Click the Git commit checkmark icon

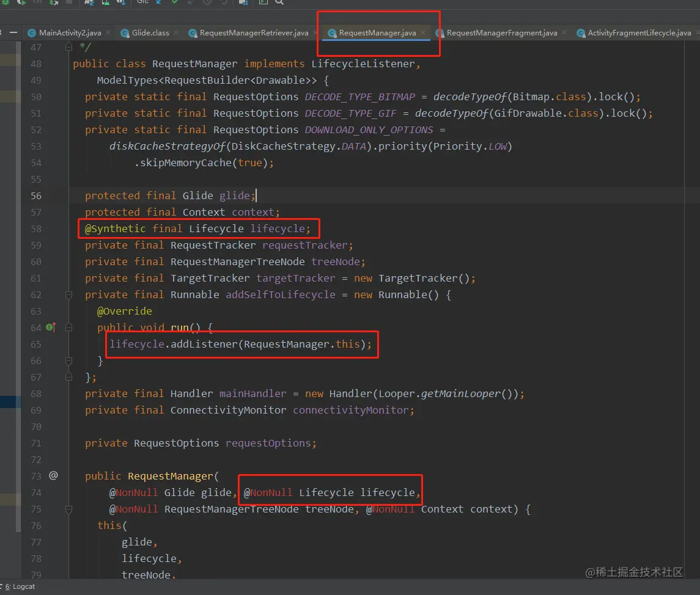[x=175, y=2]
